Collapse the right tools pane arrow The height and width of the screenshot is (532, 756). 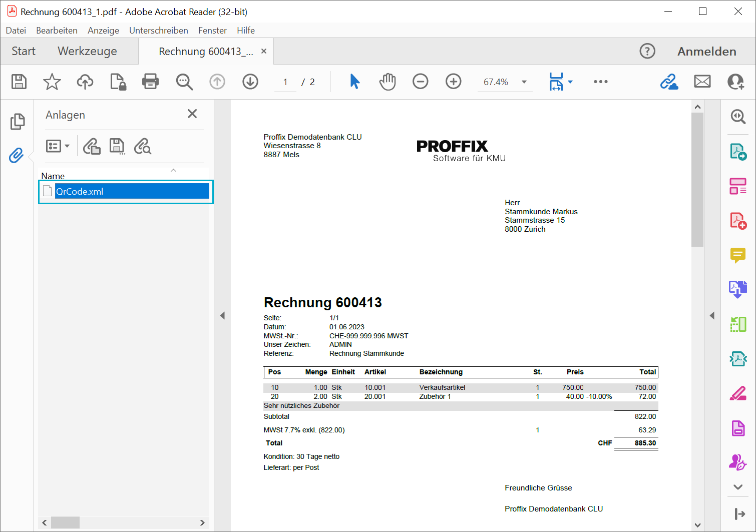click(x=712, y=316)
